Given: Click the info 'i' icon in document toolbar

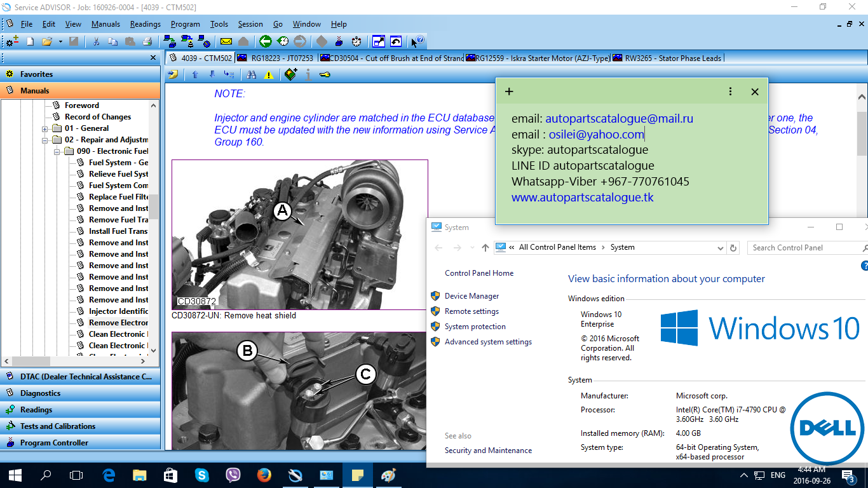Looking at the screenshot, I should pos(308,75).
